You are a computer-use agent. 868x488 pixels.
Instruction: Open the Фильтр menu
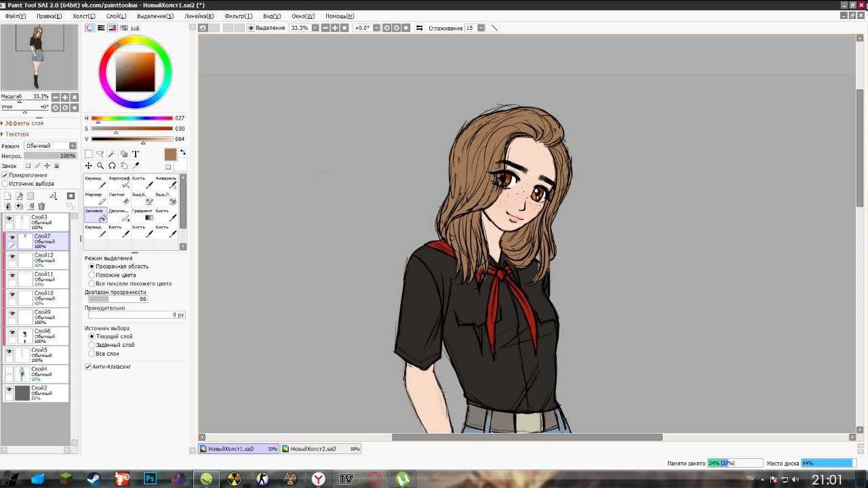point(238,16)
